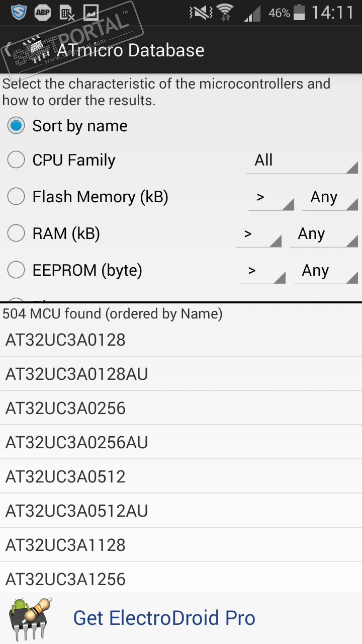Tap the ABP adblock status icon
362x644 pixels.
point(42,12)
